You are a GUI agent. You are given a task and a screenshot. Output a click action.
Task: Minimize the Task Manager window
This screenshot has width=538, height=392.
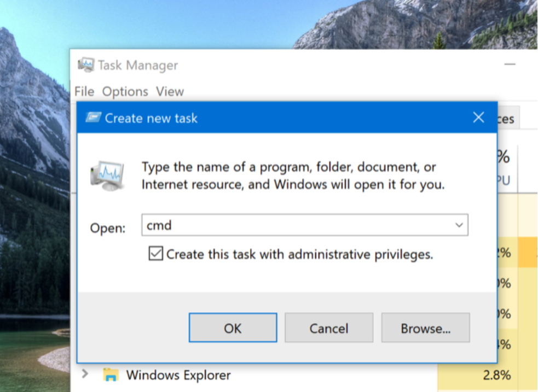[x=510, y=64]
